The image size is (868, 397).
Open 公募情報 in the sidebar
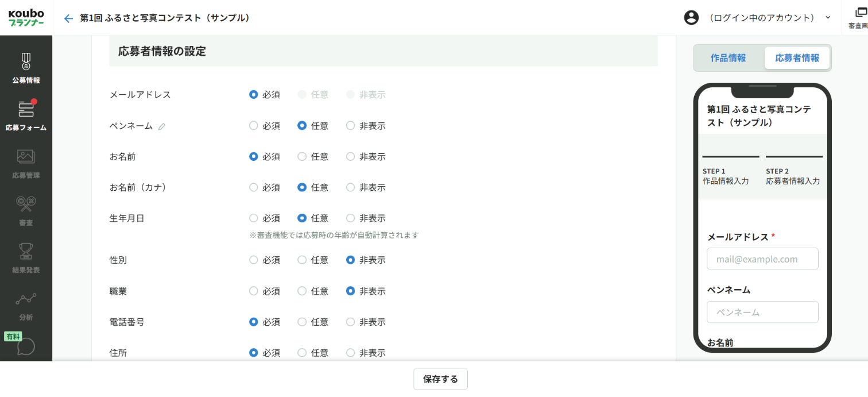(26, 68)
